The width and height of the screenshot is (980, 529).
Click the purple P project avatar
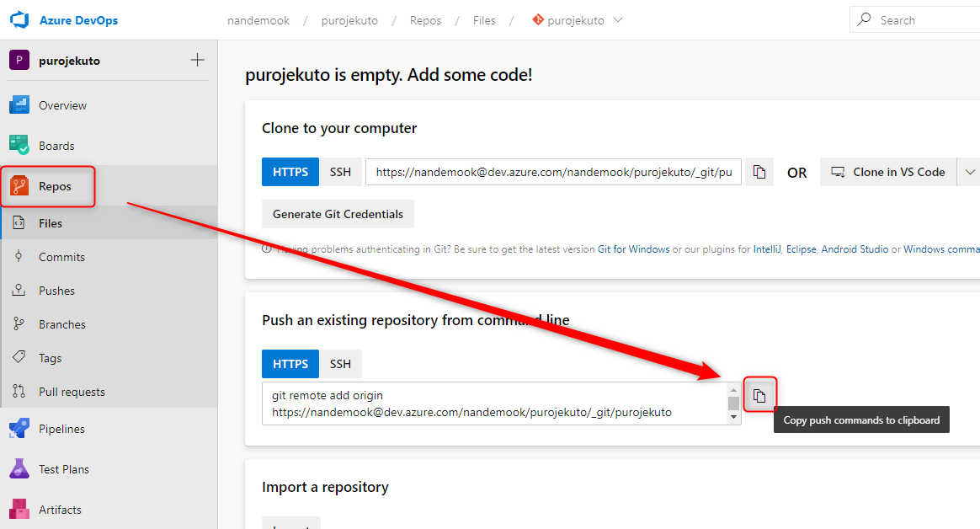pyautogui.click(x=19, y=60)
